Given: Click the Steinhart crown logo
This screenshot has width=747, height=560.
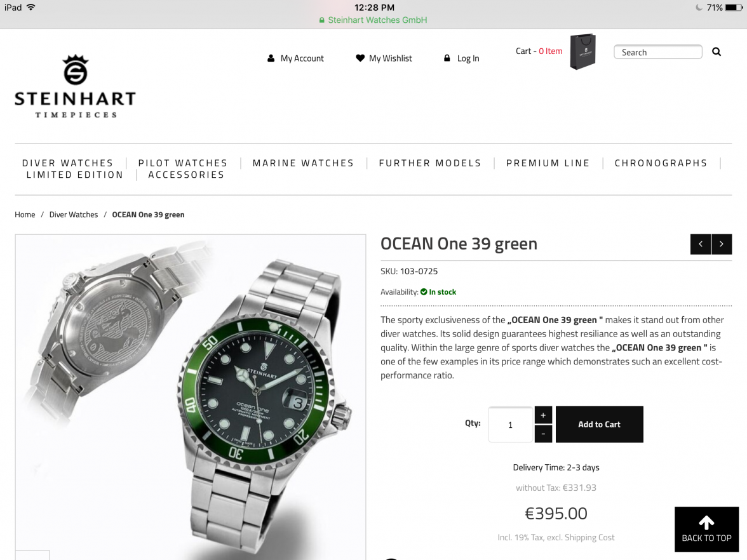Looking at the screenshot, I should click(x=75, y=70).
